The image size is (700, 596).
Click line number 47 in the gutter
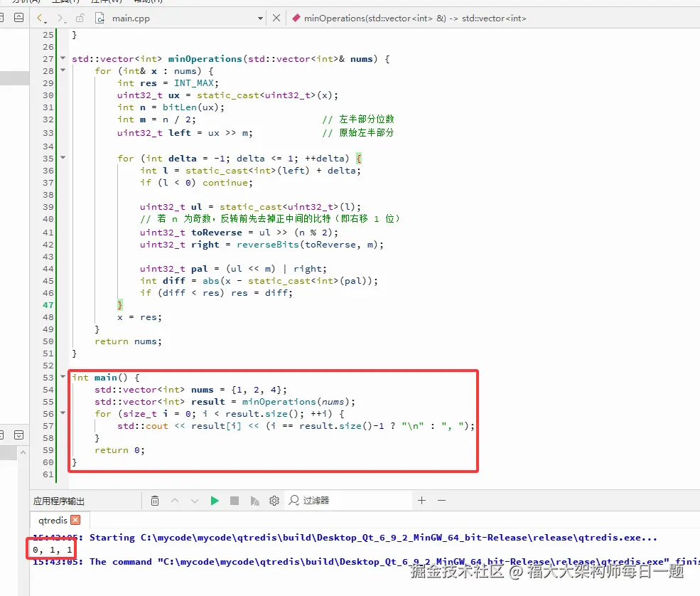coord(48,305)
